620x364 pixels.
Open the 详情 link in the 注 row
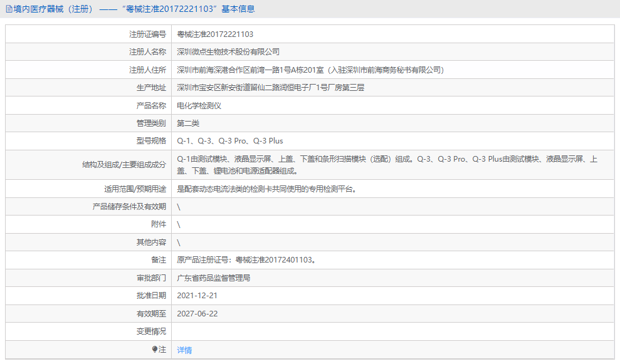tap(184, 350)
